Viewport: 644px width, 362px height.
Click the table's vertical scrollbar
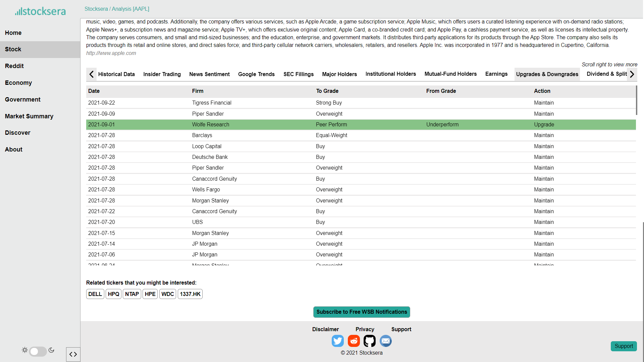coord(636,101)
